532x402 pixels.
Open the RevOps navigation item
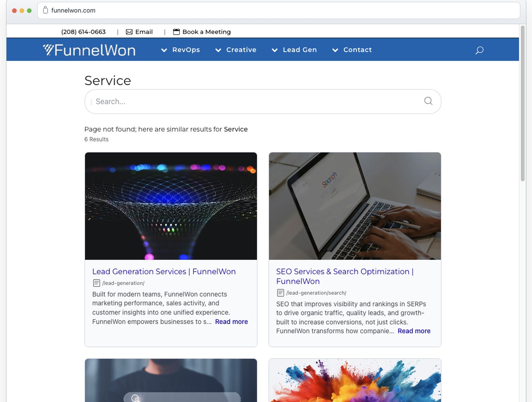pyautogui.click(x=186, y=50)
